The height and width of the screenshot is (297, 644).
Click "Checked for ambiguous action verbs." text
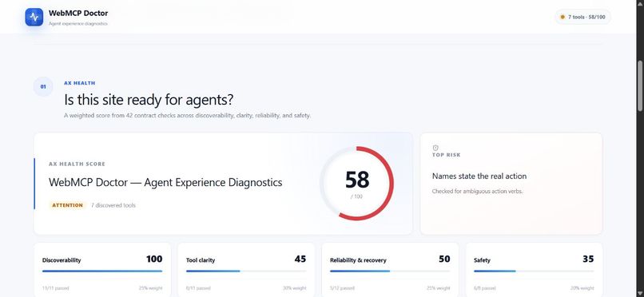pyautogui.click(x=477, y=191)
